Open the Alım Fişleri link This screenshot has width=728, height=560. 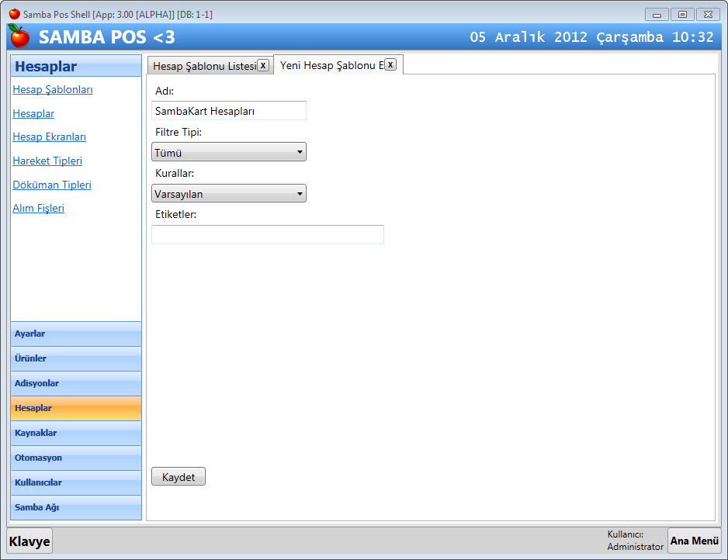pos(38,208)
